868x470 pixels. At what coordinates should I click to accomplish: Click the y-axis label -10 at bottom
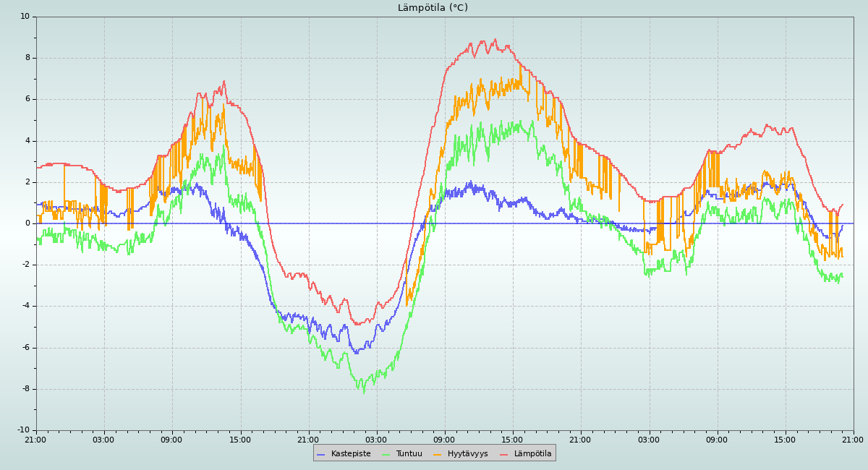[x=23, y=431]
